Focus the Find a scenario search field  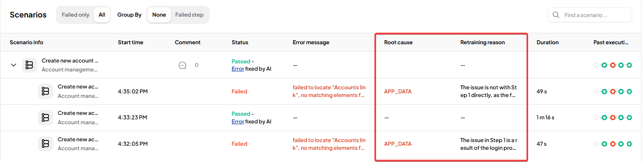(x=590, y=15)
